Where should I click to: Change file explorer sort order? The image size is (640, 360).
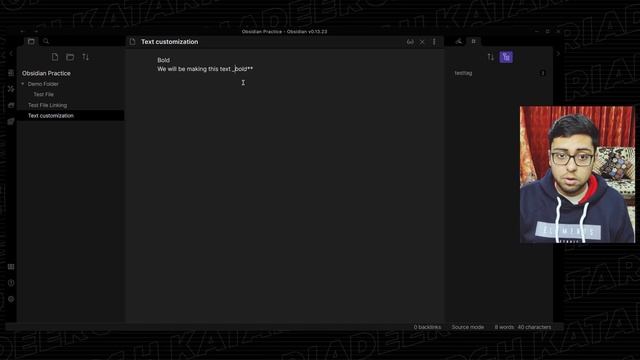(x=85, y=57)
